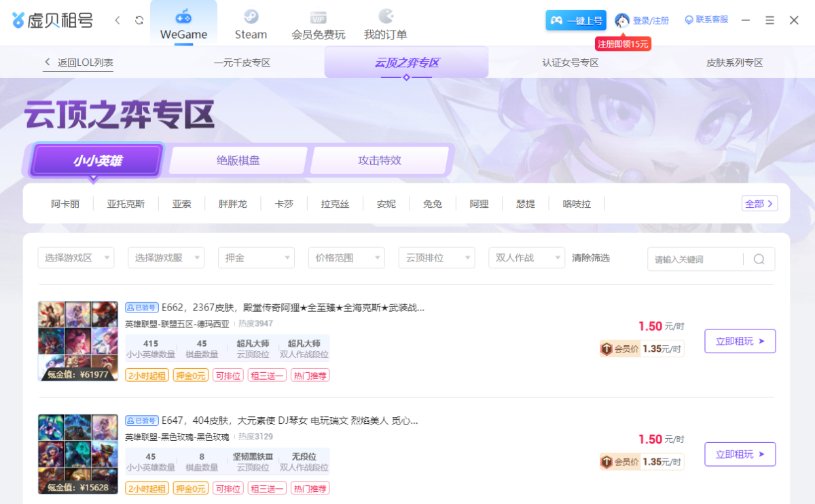Open 我的订单 orders page

[385, 24]
